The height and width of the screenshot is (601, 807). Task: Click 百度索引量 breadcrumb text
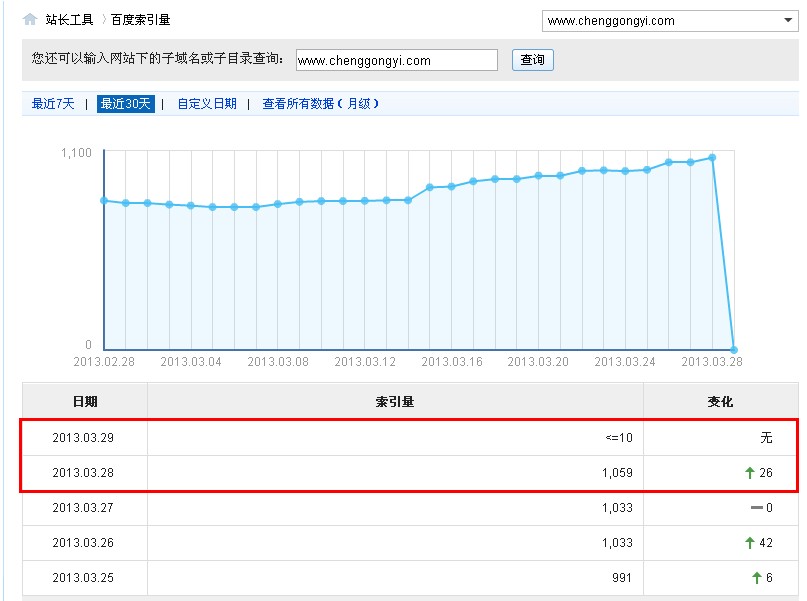coord(141,20)
